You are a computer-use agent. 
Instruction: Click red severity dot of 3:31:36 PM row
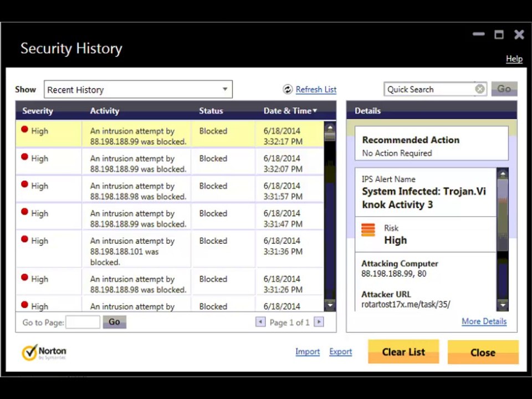click(24, 239)
